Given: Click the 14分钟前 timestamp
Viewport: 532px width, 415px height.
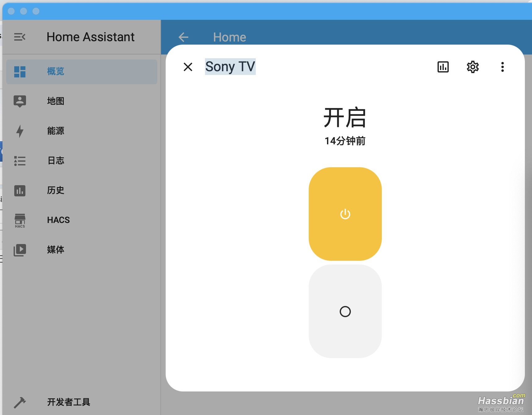Looking at the screenshot, I should pos(345,141).
